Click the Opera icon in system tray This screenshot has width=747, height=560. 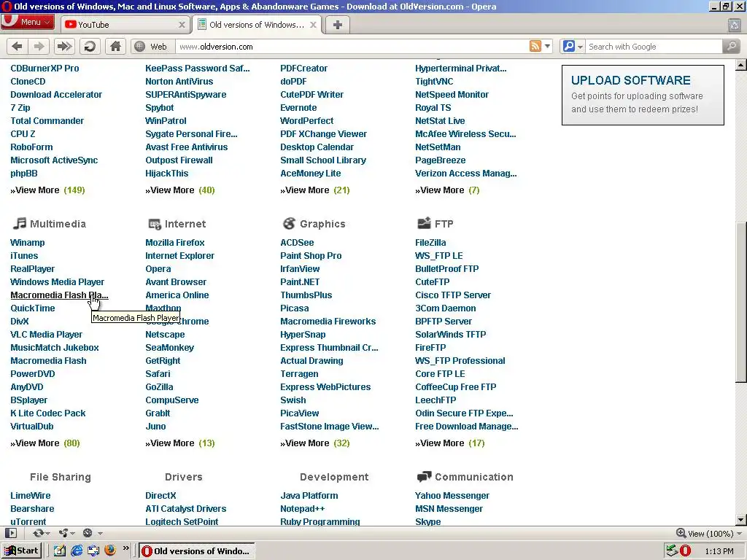pyautogui.click(x=685, y=551)
